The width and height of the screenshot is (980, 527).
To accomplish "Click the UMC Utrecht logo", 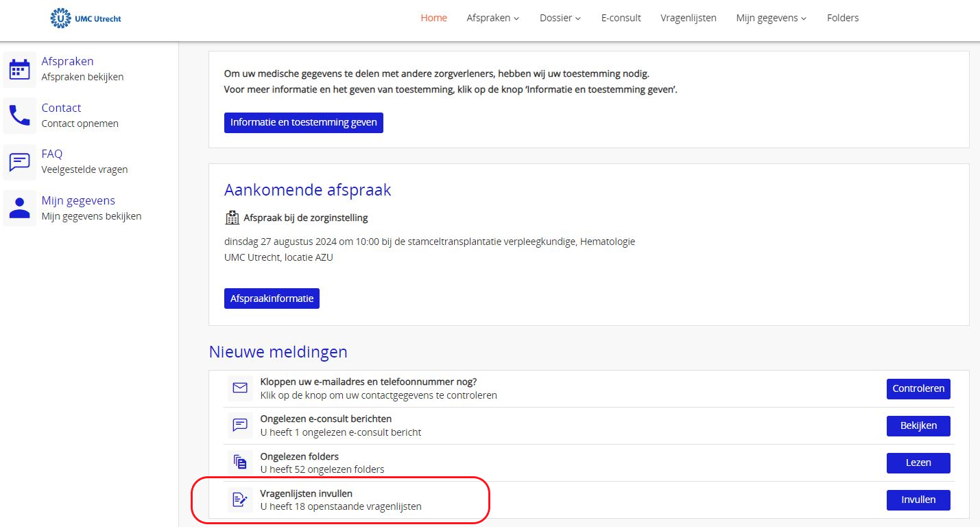I will pyautogui.click(x=86, y=19).
